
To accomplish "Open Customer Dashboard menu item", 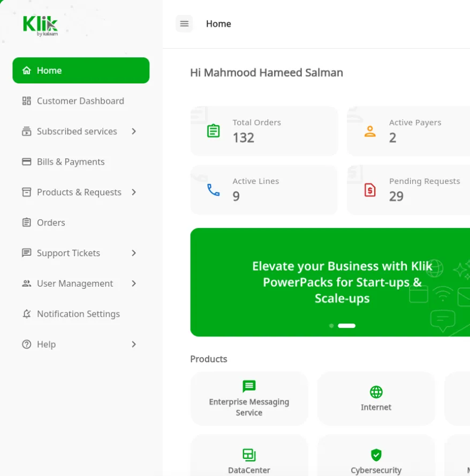I will pyautogui.click(x=81, y=101).
